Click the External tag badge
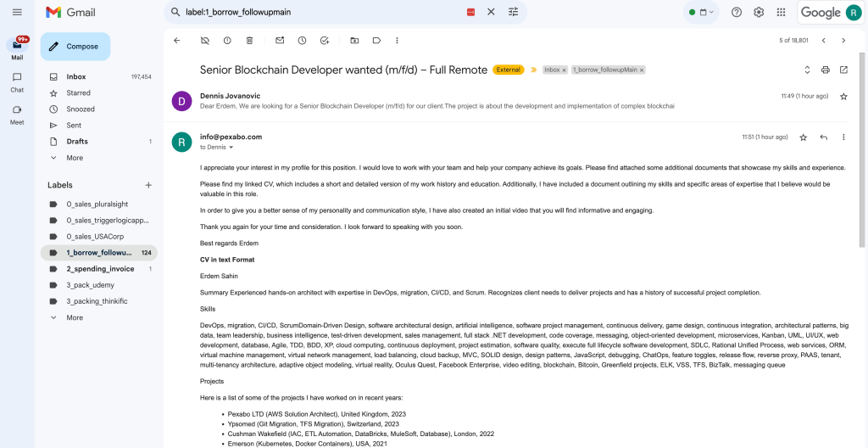 click(509, 70)
